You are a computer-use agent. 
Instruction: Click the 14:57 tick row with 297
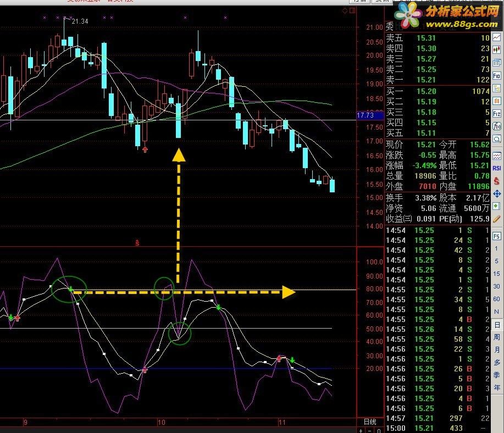coord(437,418)
